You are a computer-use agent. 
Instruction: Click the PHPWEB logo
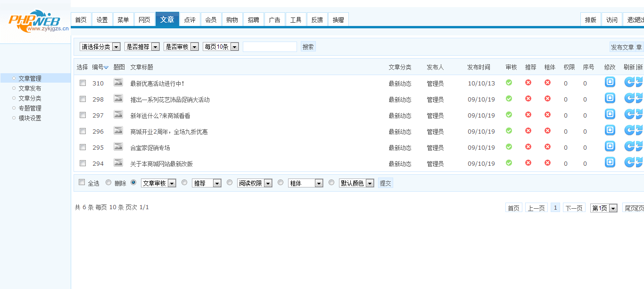39,22
